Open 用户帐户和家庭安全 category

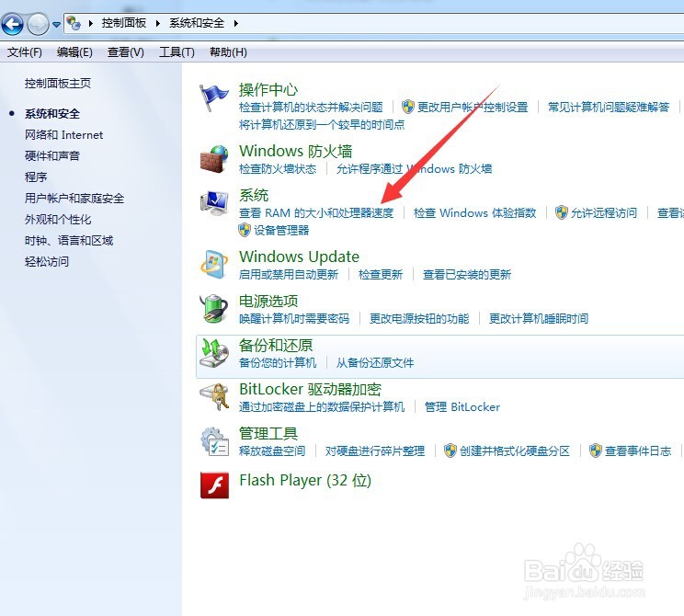pyautogui.click(x=74, y=198)
